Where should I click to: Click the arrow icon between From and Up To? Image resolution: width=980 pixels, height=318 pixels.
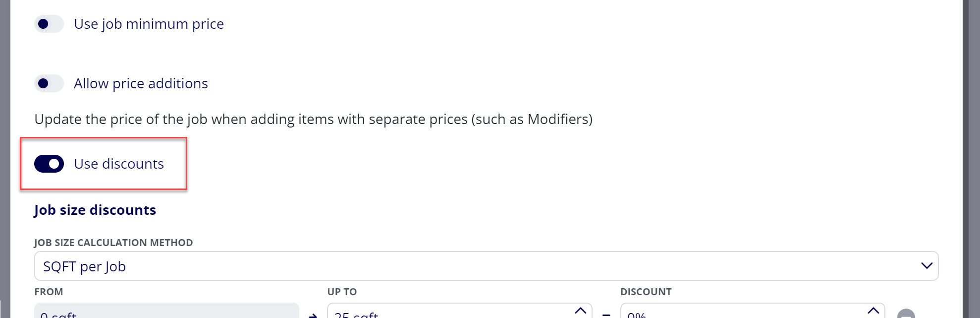click(x=313, y=316)
